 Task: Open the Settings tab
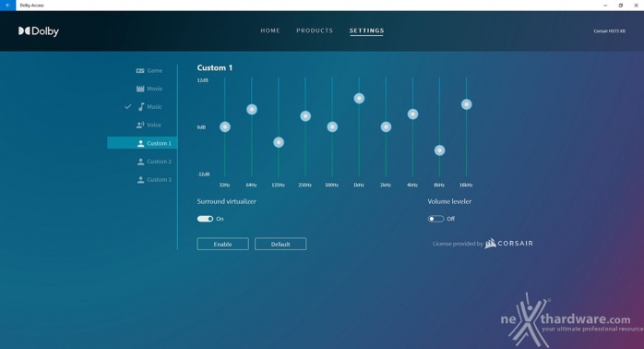coord(366,30)
